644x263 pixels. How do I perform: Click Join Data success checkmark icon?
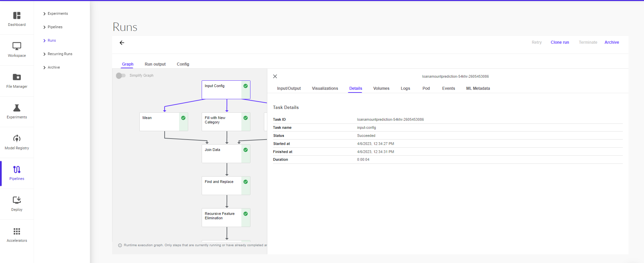(x=246, y=150)
